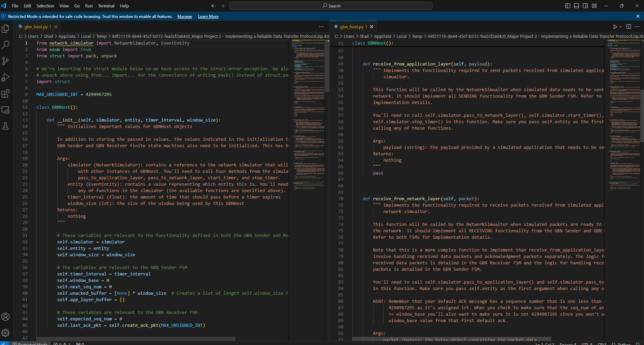Expand AppData breadcrumb in left editor
Viewport: 644px width, 345px height.
tap(67, 36)
